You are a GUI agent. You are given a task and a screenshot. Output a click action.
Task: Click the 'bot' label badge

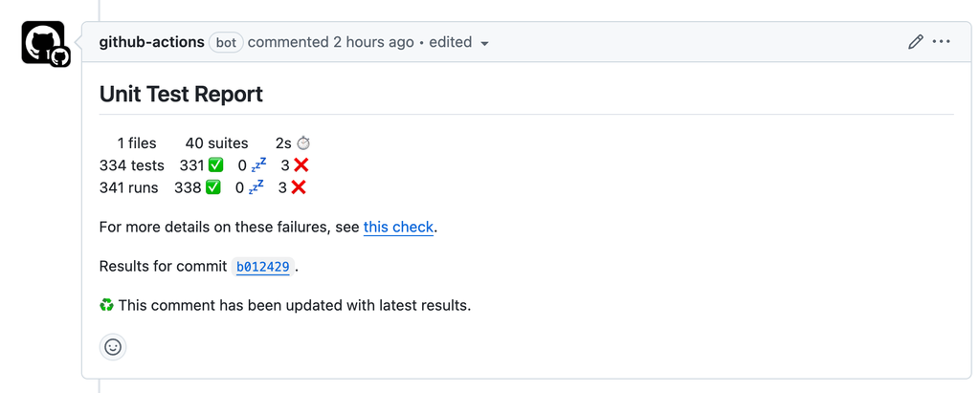point(226,42)
